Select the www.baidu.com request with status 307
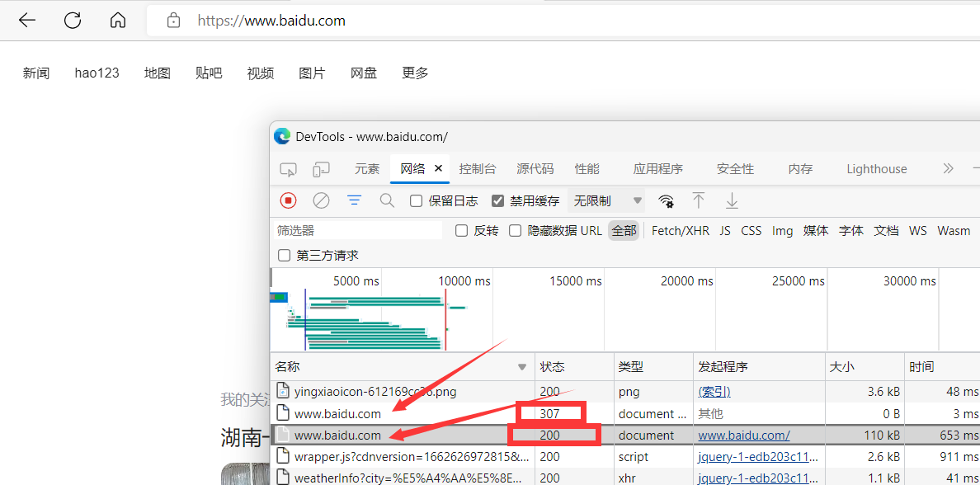Image resolution: width=980 pixels, height=485 pixels. point(625,414)
